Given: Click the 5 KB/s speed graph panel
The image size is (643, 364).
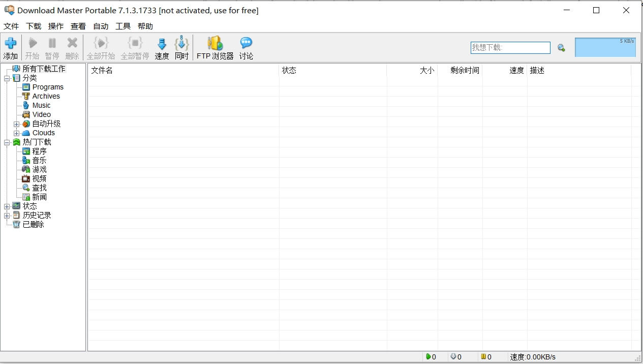Looking at the screenshot, I should coord(605,47).
